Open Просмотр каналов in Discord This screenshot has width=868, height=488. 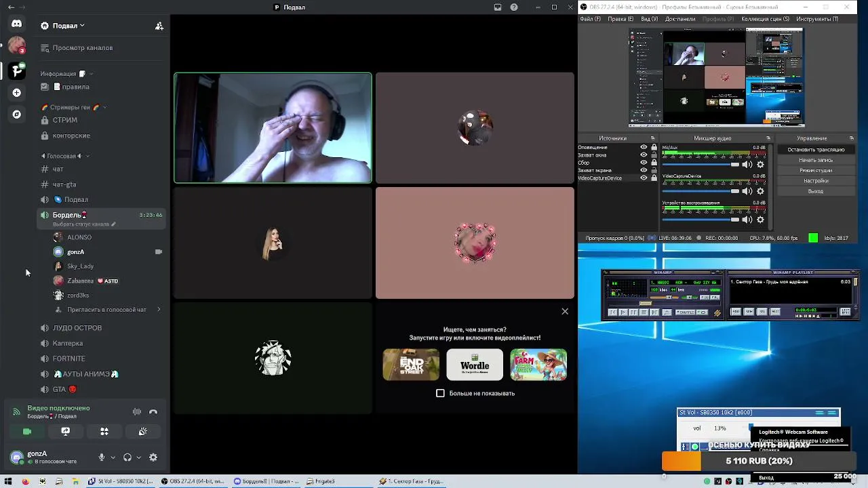click(102, 48)
